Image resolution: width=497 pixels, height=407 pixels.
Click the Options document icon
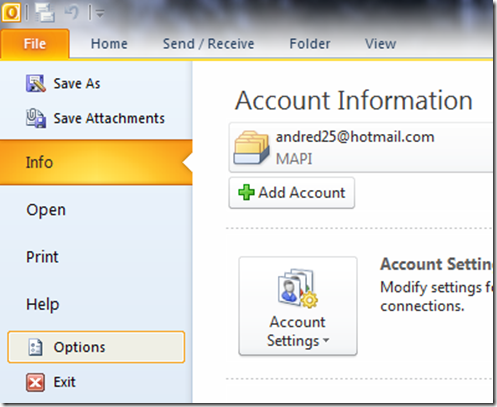35,347
